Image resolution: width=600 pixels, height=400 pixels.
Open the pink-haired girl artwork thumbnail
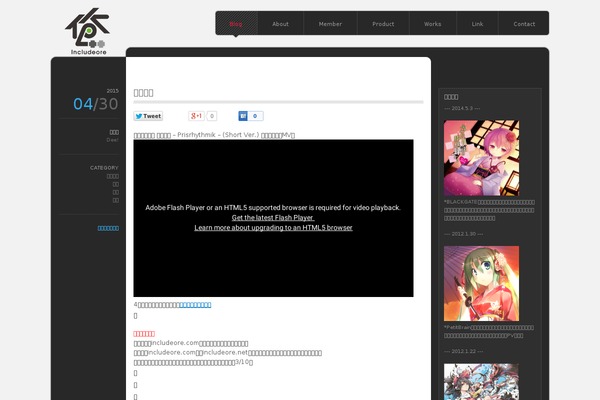pos(481,158)
